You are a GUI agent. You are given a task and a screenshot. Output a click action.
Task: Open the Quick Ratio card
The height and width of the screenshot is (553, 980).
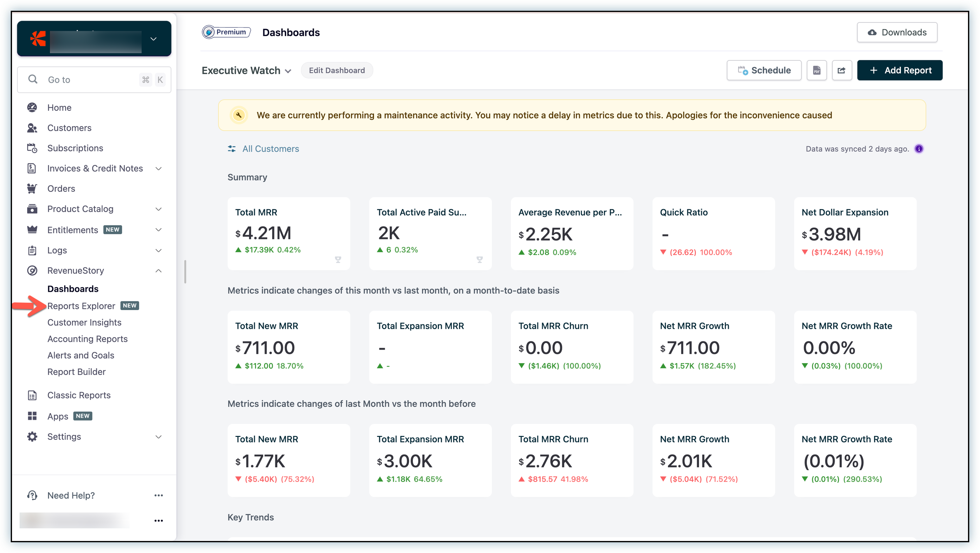coord(713,234)
